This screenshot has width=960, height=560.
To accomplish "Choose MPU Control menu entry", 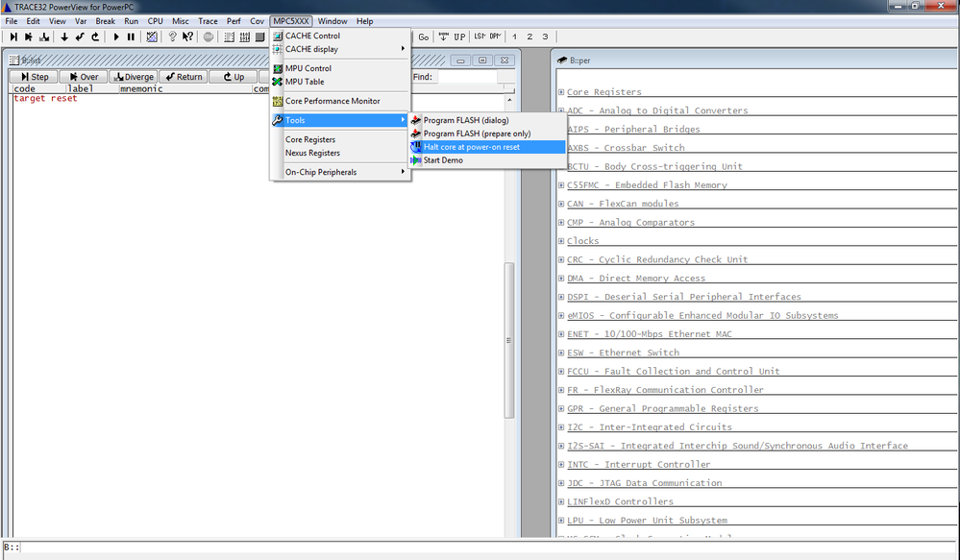I will (x=340, y=68).
